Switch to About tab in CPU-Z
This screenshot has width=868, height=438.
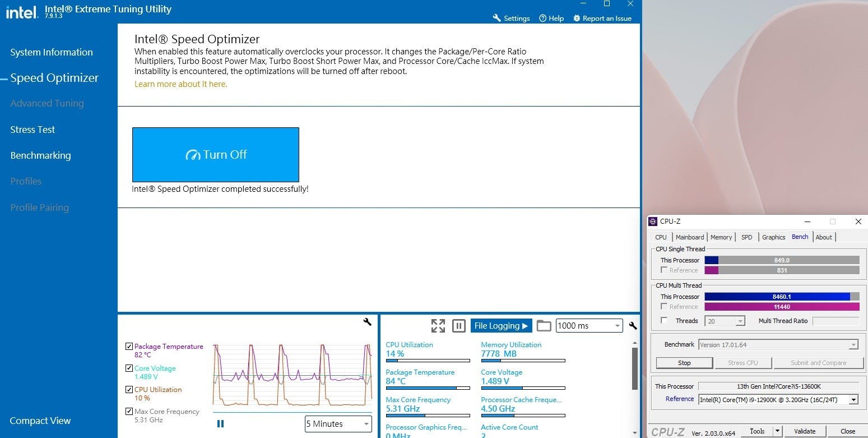click(824, 237)
